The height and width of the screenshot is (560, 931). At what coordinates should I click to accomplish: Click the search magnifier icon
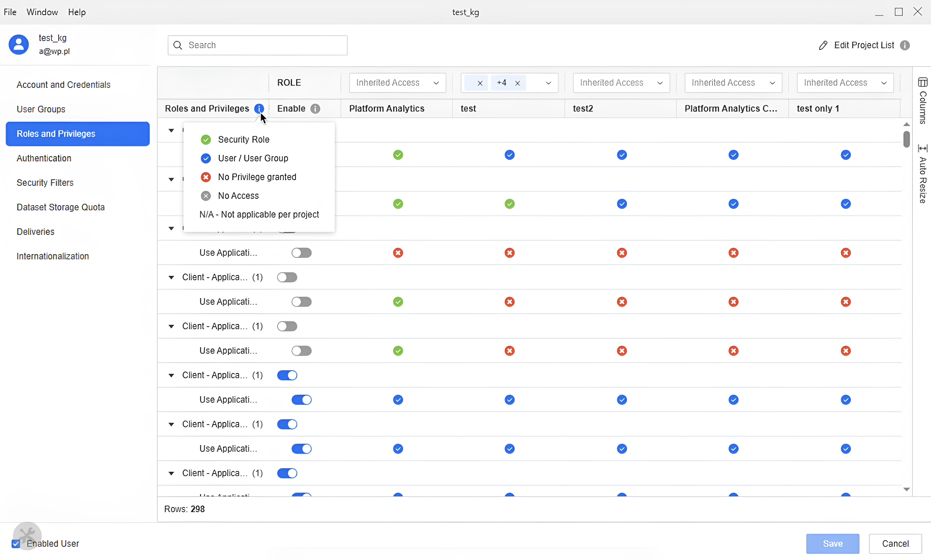click(x=178, y=45)
